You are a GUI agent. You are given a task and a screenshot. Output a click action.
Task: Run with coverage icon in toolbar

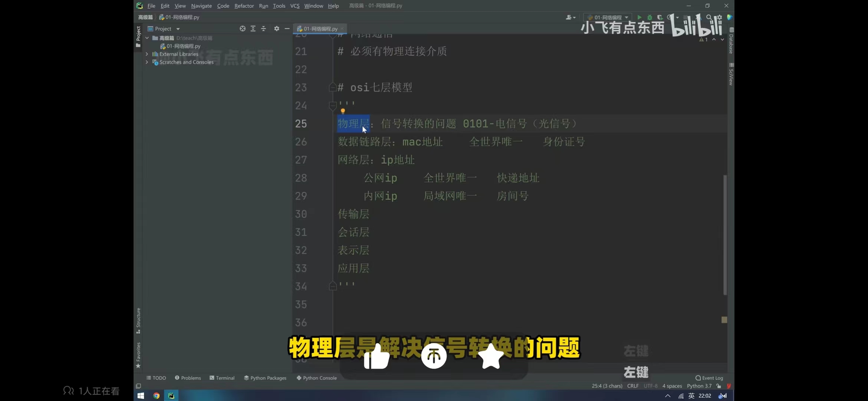click(x=660, y=17)
